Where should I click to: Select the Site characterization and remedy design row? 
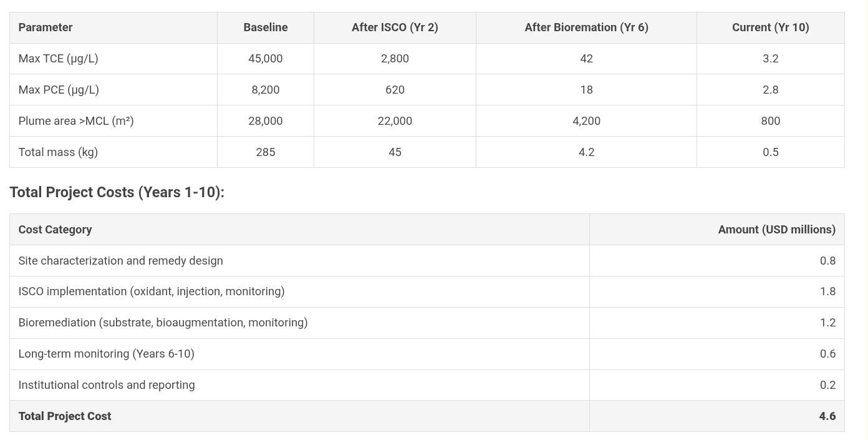click(x=121, y=261)
